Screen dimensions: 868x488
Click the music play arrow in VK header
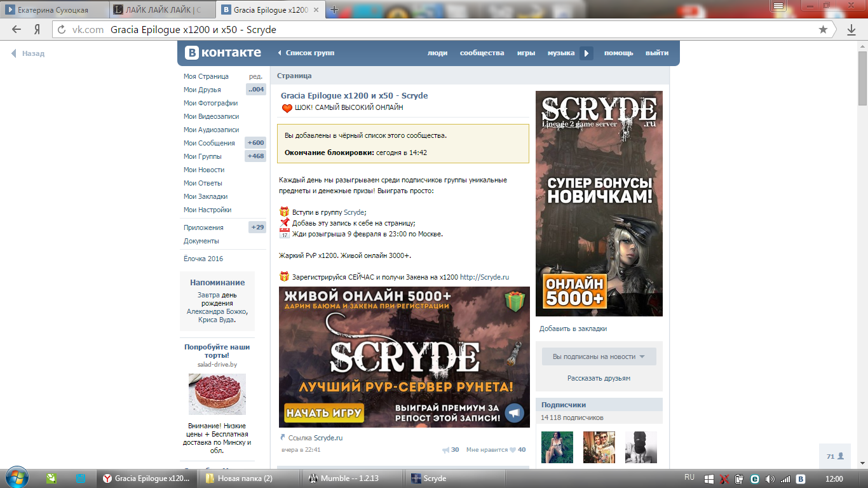point(587,53)
